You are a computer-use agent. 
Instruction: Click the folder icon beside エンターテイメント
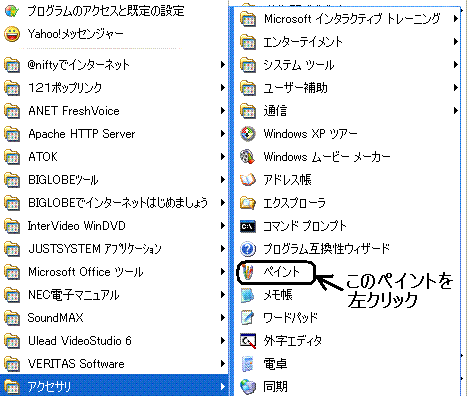248,42
